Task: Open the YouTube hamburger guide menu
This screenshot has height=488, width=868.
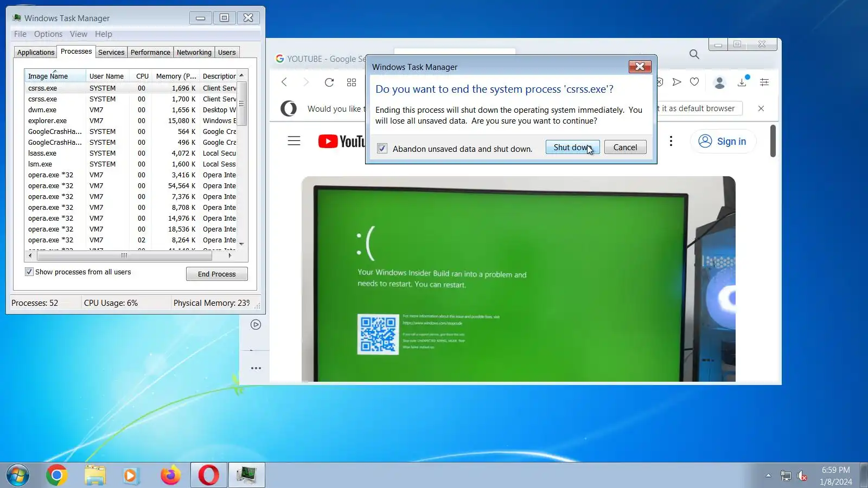Action: (x=294, y=141)
